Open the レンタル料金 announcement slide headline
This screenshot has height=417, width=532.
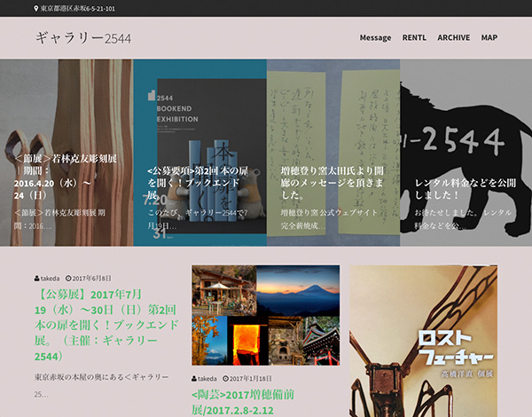click(465, 188)
